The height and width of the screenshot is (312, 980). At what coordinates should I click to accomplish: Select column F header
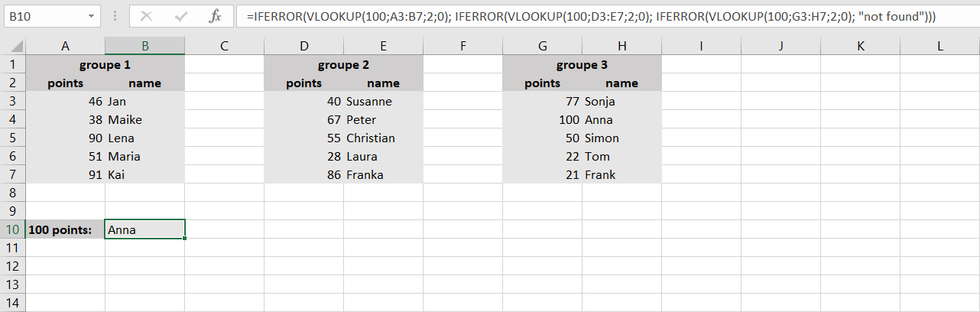click(x=462, y=46)
